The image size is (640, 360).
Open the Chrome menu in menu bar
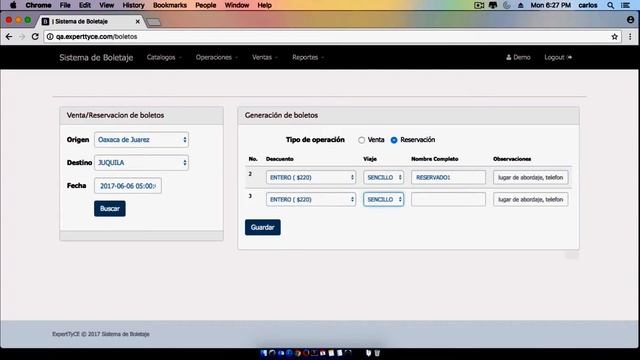pos(38,5)
